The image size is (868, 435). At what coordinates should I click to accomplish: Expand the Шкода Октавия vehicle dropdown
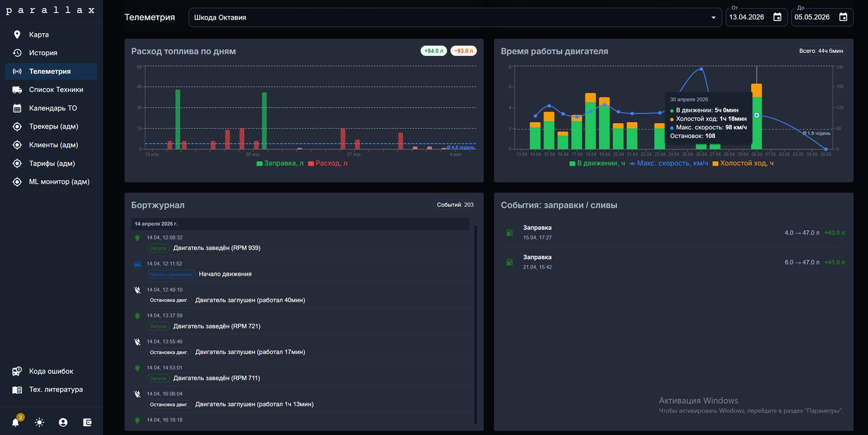coord(455,17)
